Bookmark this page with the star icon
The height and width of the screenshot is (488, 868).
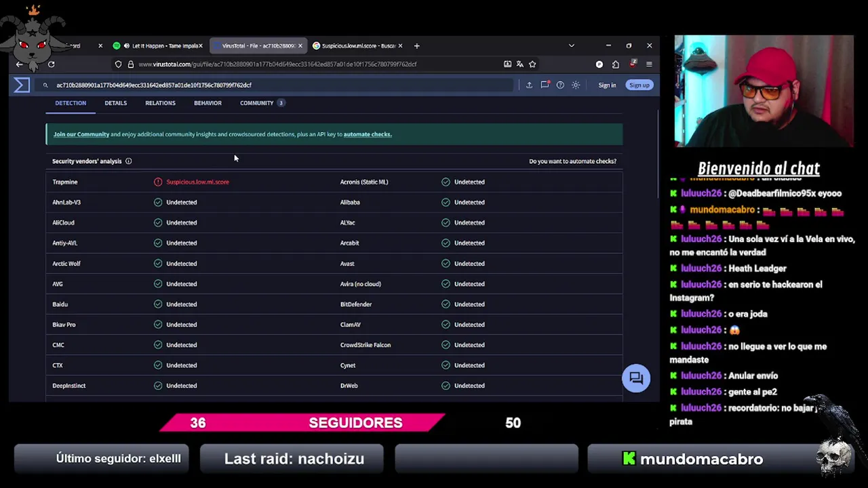click(x=532, y=64)
